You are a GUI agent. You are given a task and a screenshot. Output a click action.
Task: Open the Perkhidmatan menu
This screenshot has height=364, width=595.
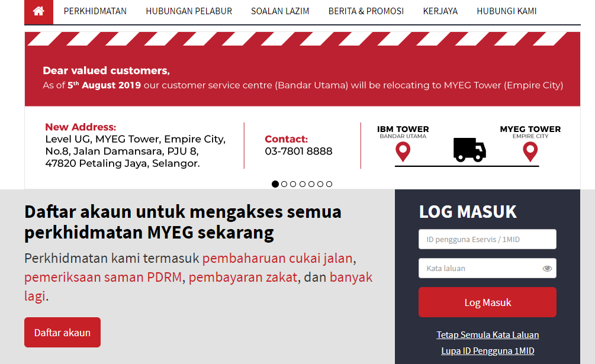point(95,11)
